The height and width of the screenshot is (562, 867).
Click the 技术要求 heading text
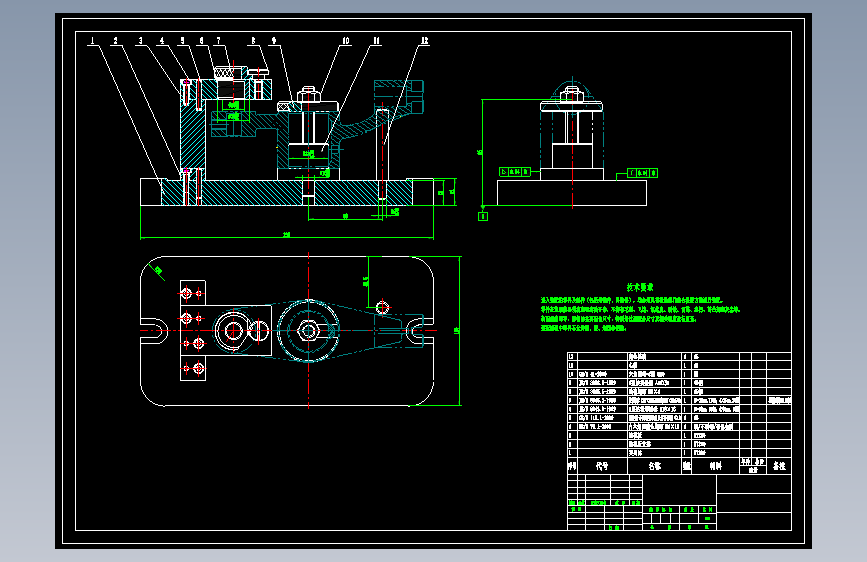tap(640, 287)
